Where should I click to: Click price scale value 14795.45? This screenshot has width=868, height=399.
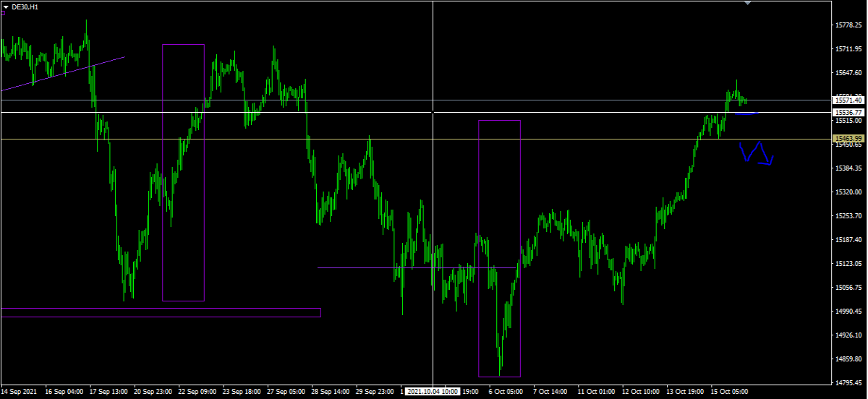[848, 383]
